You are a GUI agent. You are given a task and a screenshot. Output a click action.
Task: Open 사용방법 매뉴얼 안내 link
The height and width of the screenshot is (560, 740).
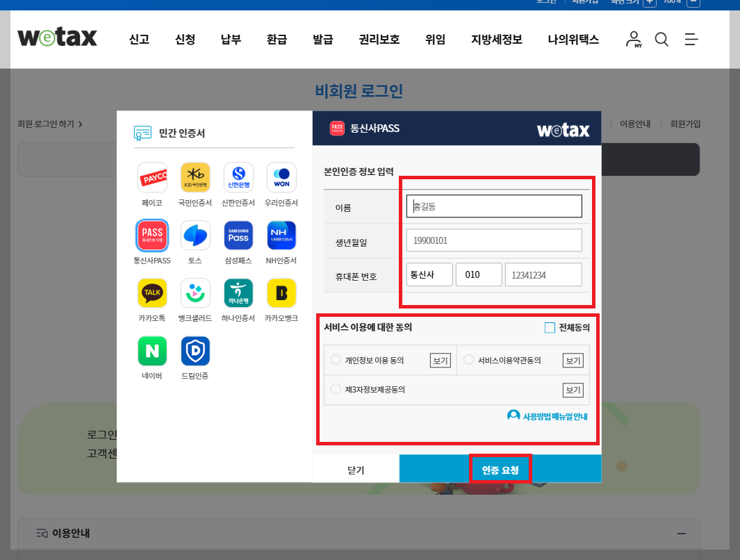548,415
